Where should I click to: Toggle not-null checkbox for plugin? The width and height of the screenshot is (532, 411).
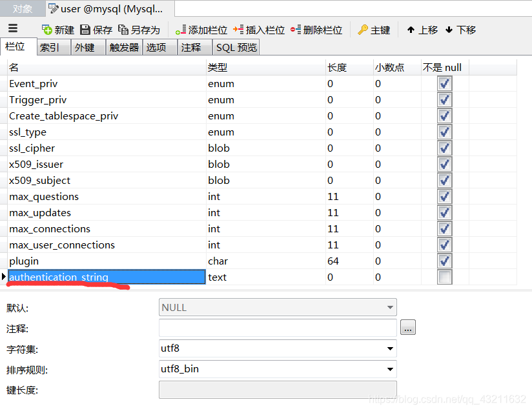(444, 261)
